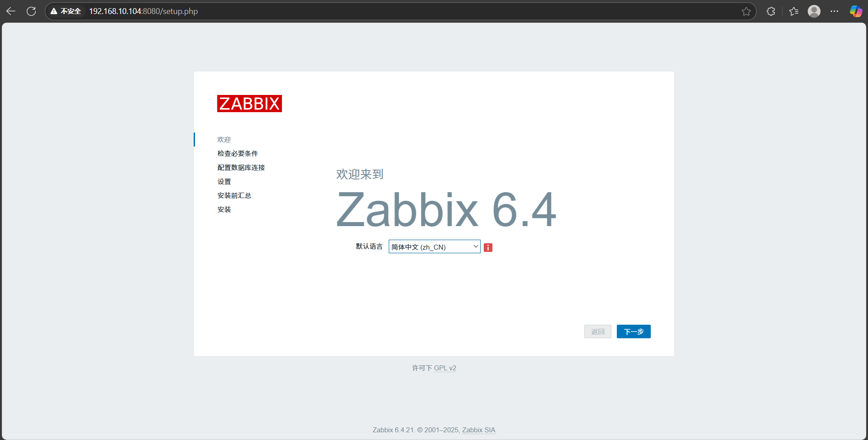Open the favorites list icon

(794, 11)
